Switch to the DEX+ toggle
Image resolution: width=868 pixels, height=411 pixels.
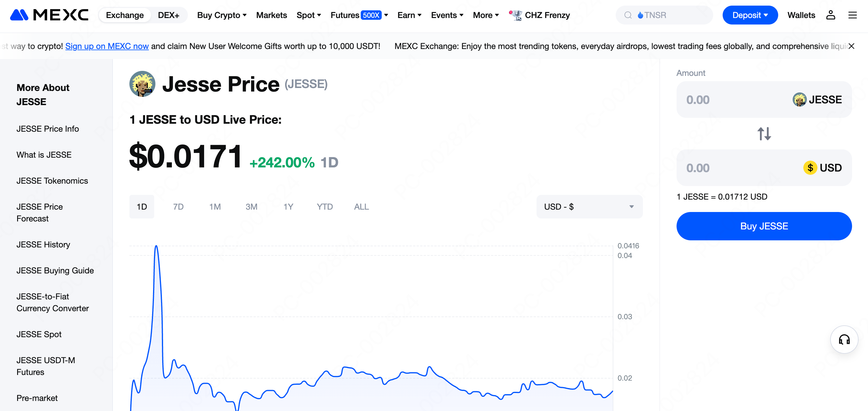click(x=168, y=15)
